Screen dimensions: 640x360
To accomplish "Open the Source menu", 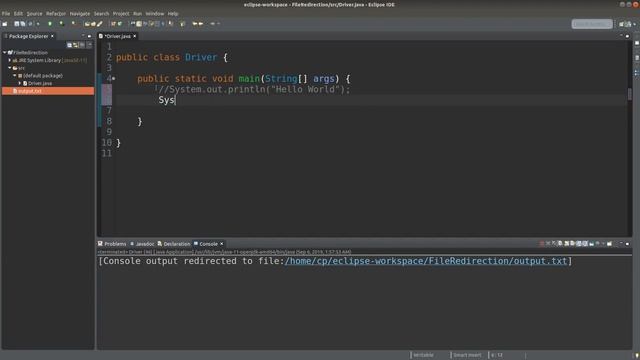I will click(34, 13).
